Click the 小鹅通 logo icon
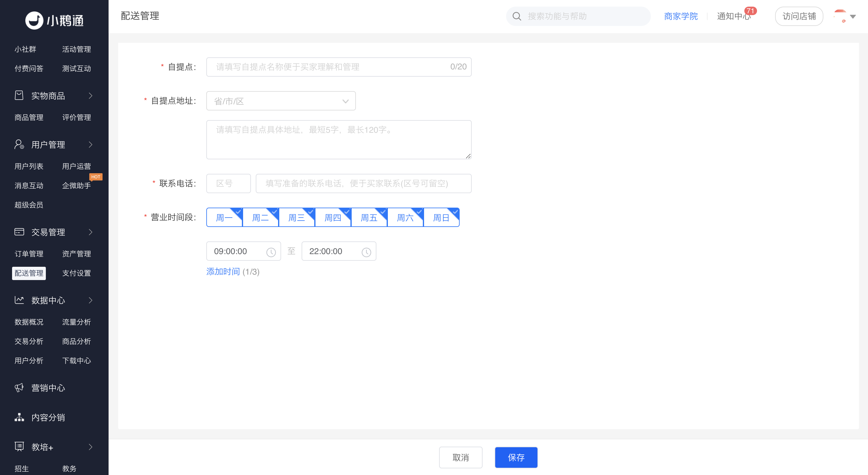The width and height of the screenshot is (868, 475). pos(34,20)
